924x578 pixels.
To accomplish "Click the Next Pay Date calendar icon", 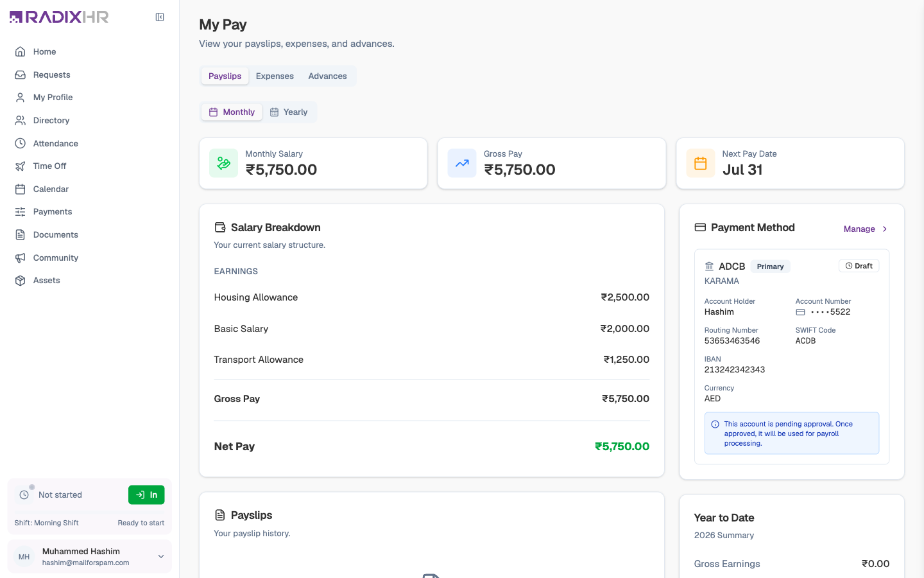I will pyautogui.click(x=701, y=163).
